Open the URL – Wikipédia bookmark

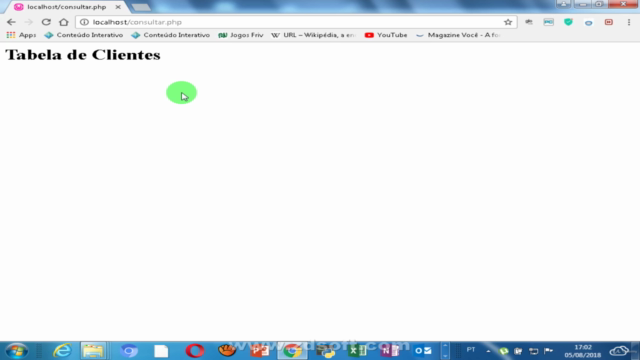point(313,35)
